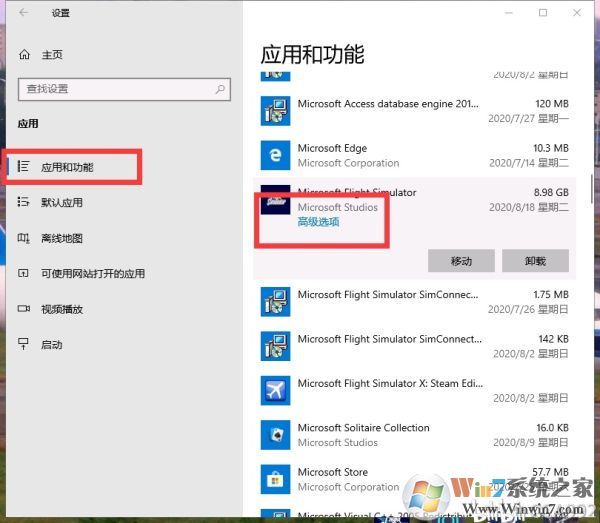Click the Flight Simulator SimConnec... 1.75 MB icon
Image resolution: width=600 pixels, height=523 pixels.
point(276,302)
